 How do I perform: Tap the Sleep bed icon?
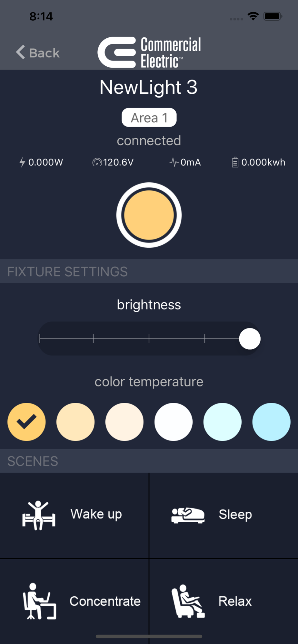tap(188, 515)
